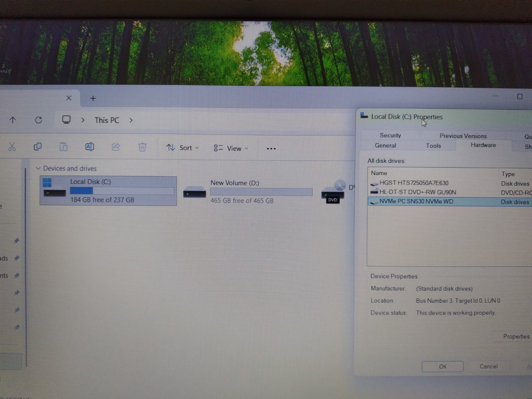Click the chevron before This PC
Image resolution: width=532 pixels, height=399 pixels.
(83, 120)
